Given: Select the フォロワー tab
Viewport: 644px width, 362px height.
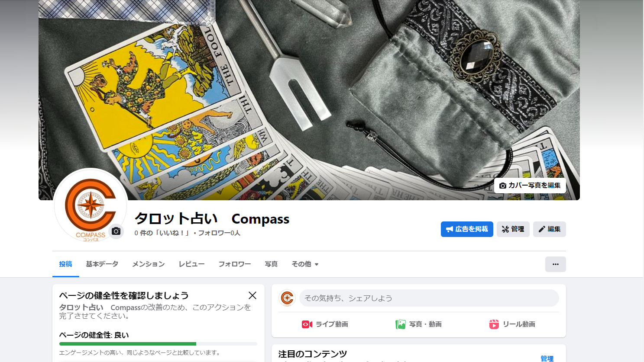Looking at the screenshot, I should pyautogui.click(x=235, y=264).
